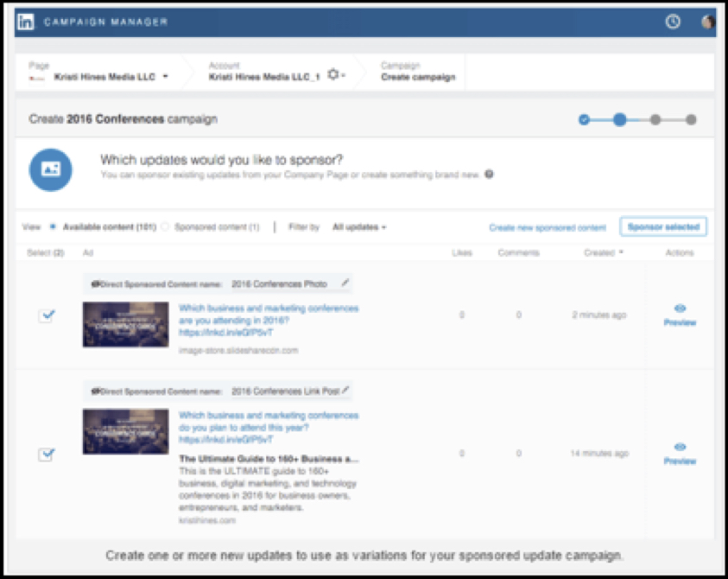Click the sponsored content image icon circle

pyautogui.click(x=51, y=169)
